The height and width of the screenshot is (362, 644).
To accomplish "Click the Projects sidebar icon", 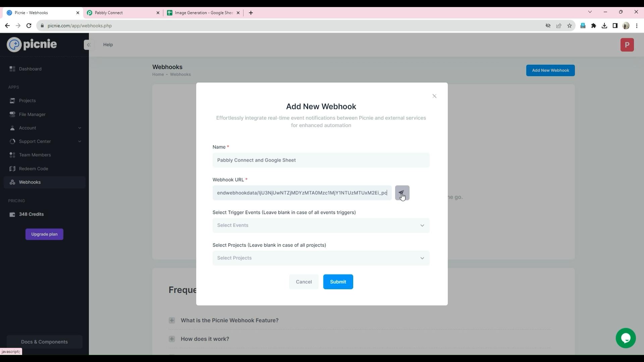I will [x=12, y=101].
